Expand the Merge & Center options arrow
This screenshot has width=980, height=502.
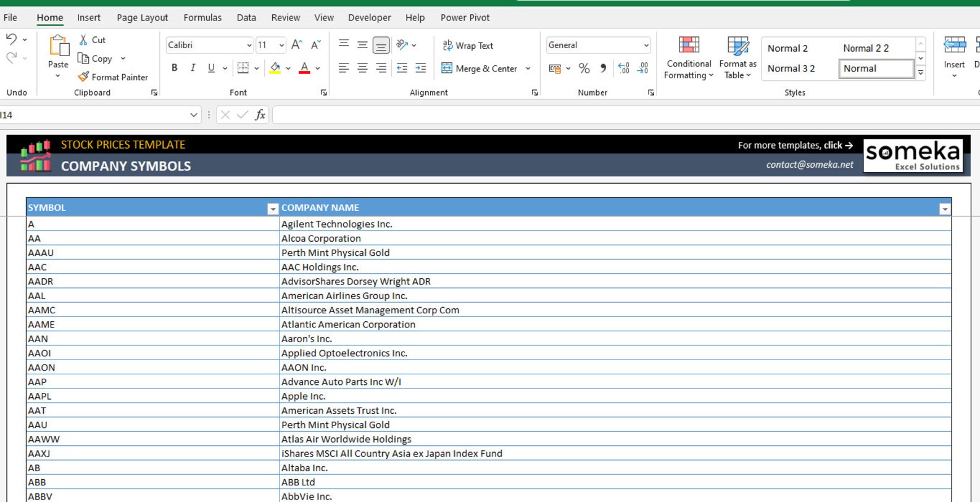[x=528, y=68]
